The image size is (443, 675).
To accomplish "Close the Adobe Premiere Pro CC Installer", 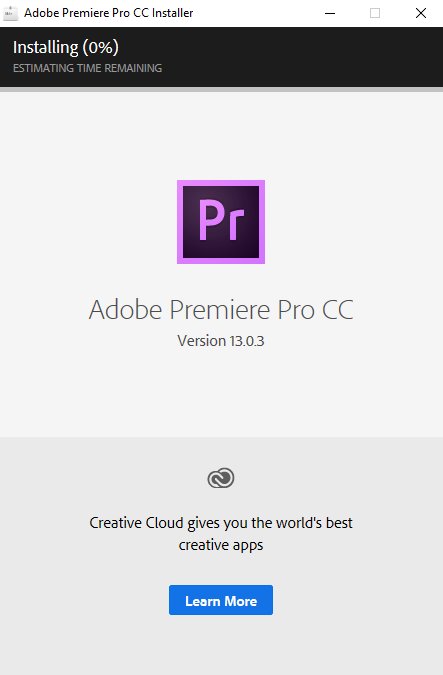I will [x=421, y=13].
